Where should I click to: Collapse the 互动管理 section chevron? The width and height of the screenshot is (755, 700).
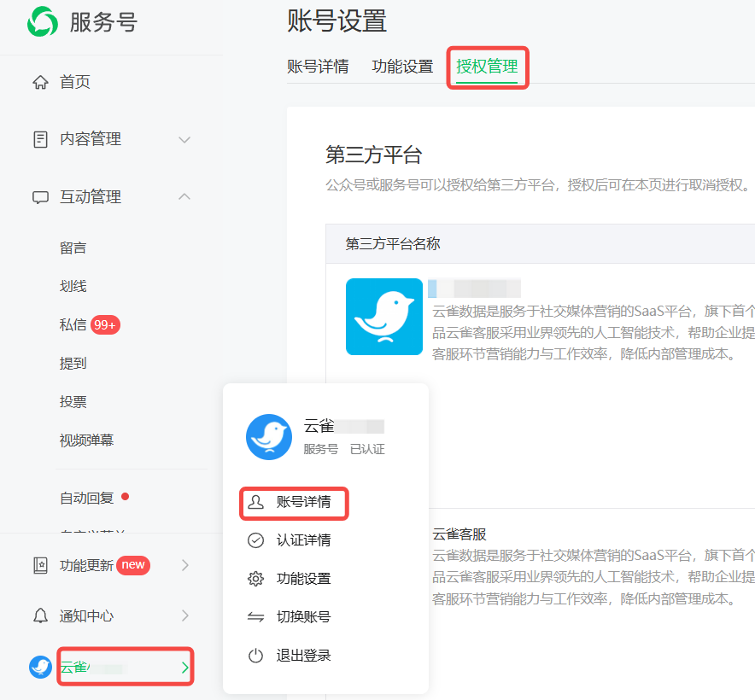point(184,196)
